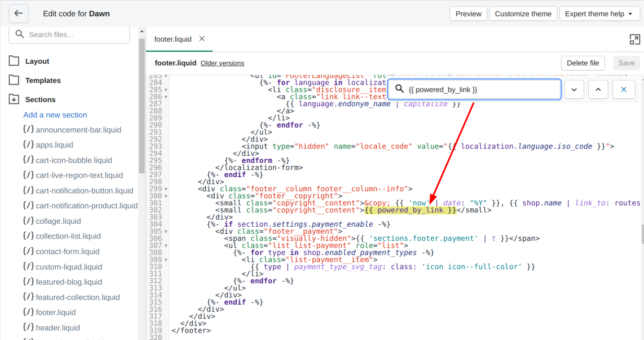This screenshot has width=644, height=340.
Task: Click Customize theme button
Action: [x=523, y=14]
